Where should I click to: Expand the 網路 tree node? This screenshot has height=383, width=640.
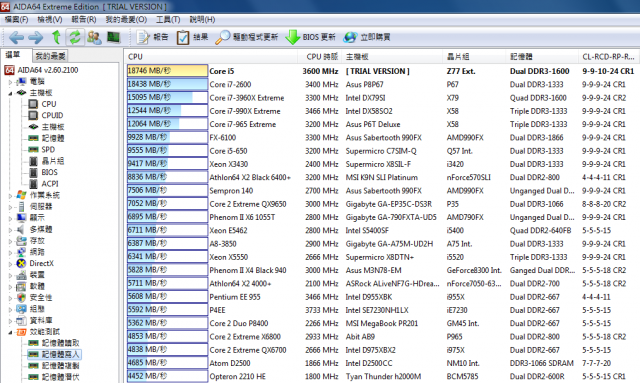[x=11, y=252]
